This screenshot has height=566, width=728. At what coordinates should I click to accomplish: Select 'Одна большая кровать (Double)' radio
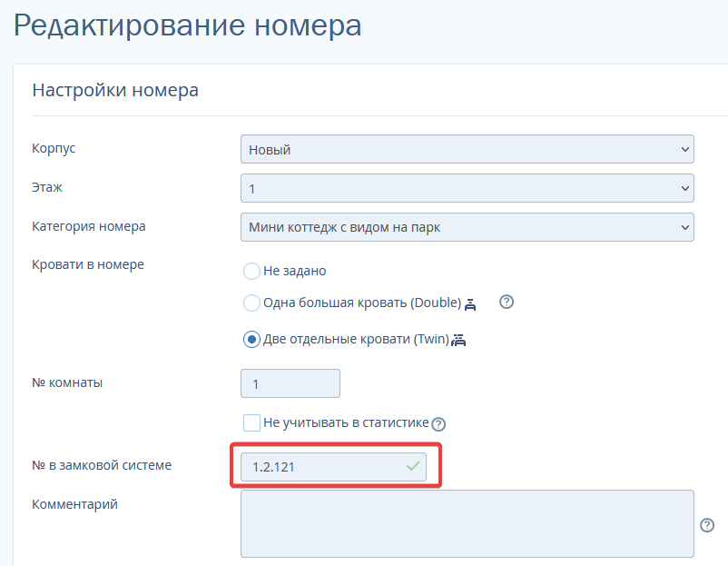(x=251, y=303)
